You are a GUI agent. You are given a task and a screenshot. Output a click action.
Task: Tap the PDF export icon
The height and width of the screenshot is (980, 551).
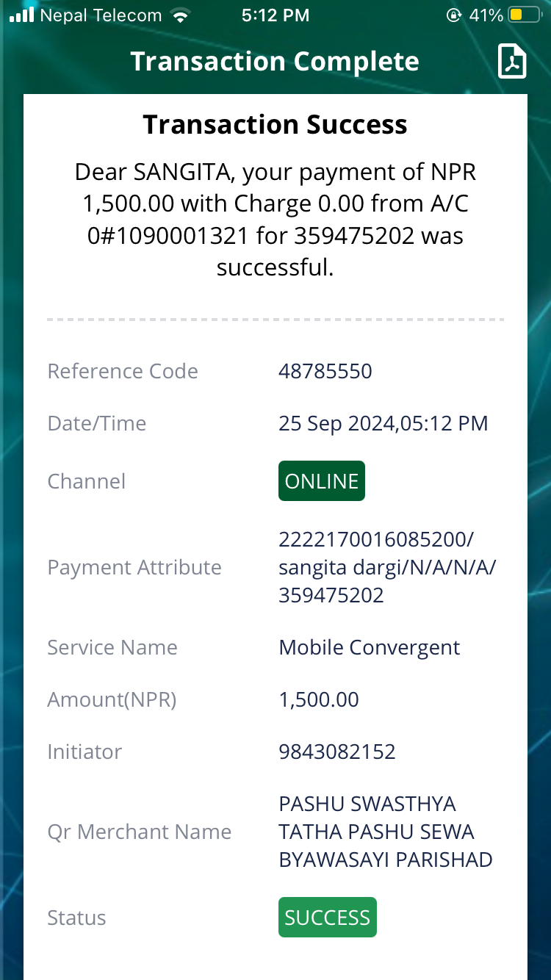(513, 61)
